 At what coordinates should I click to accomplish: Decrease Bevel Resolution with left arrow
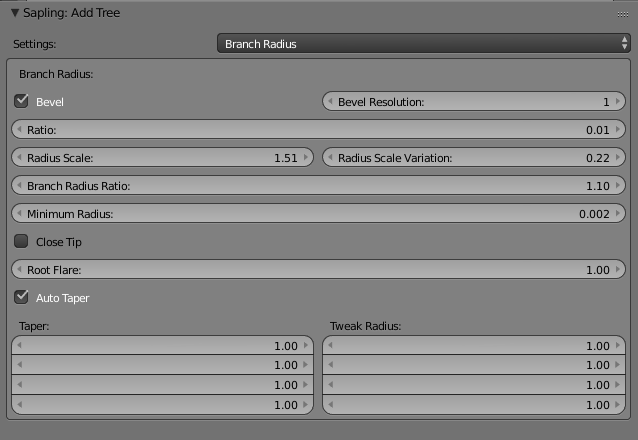pyautogui.click(x=330, y=101)
